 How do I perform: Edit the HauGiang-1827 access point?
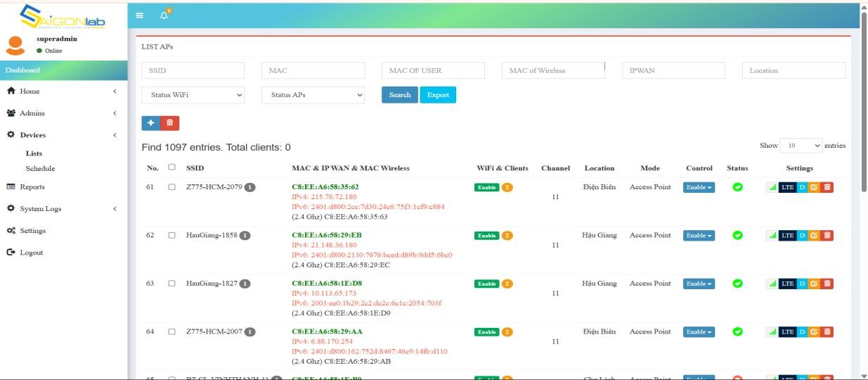[x=814, y=284]
